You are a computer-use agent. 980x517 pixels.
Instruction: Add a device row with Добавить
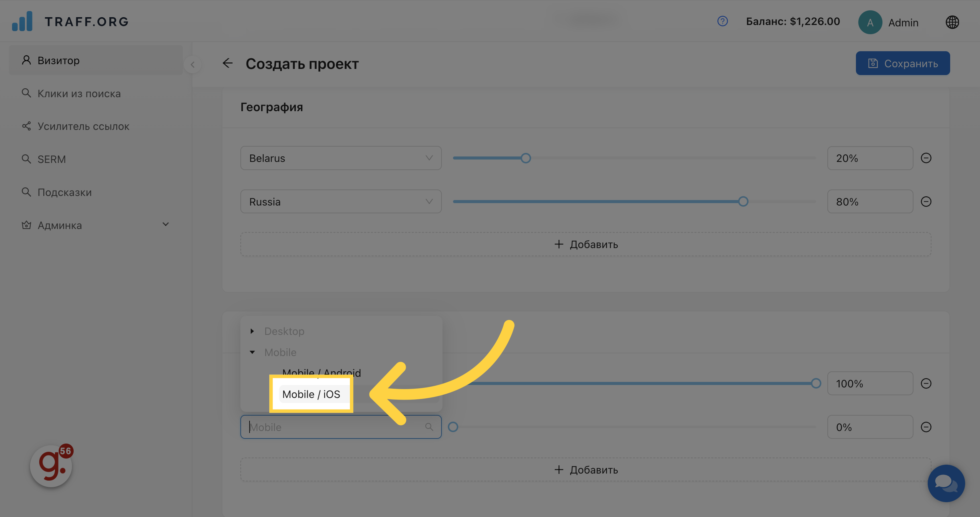(585, 470)
